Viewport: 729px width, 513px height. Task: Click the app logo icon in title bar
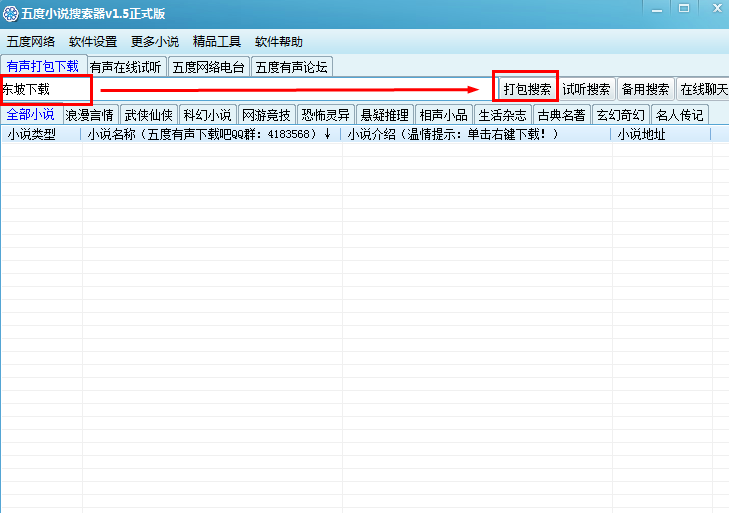pos(10,14)
